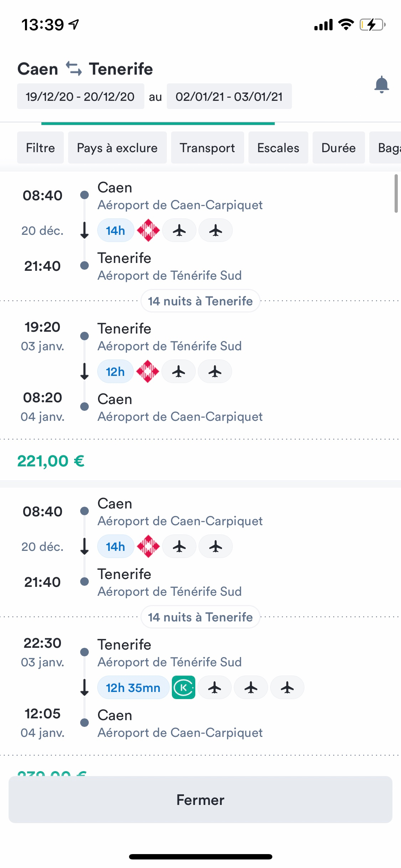Tap red airline logo on first return flight
Viewport: 401px width, 868px height.
pos(148,372)
